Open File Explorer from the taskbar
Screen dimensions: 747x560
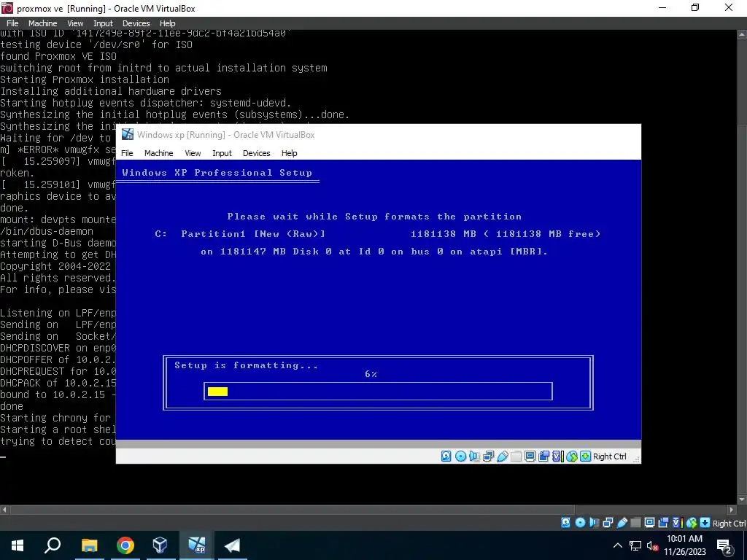89,545
